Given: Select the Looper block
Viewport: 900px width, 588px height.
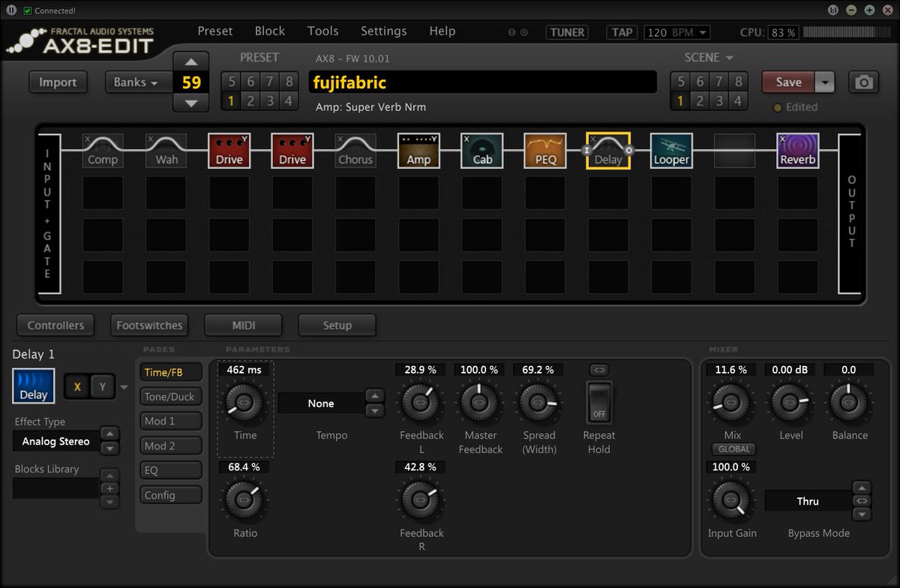Looking at the screenshot, I should click(x=671, y=151).
